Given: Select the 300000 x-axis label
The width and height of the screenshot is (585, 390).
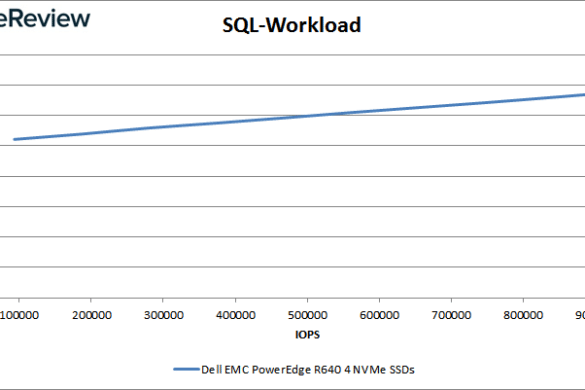Looking at the screenshot, I should [164, 315].
